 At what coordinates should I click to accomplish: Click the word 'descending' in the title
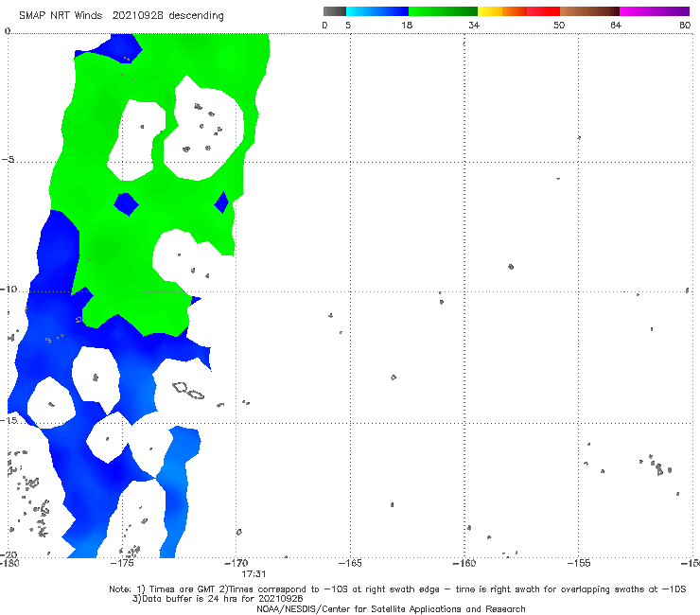point(197,16)
